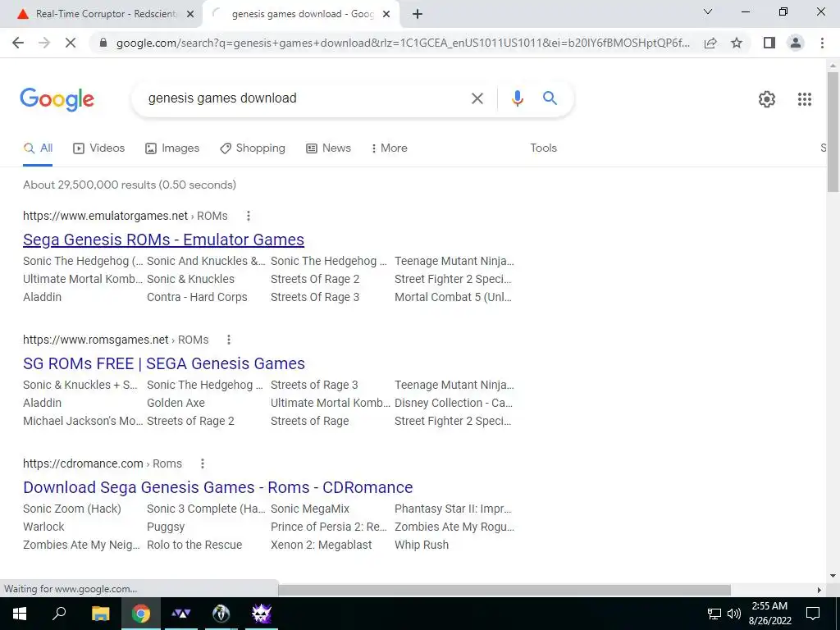Image resolution: width=840 pixels, height=630 pixels.
Task: Share this page icon in address bar
Action: click(710, 43)
